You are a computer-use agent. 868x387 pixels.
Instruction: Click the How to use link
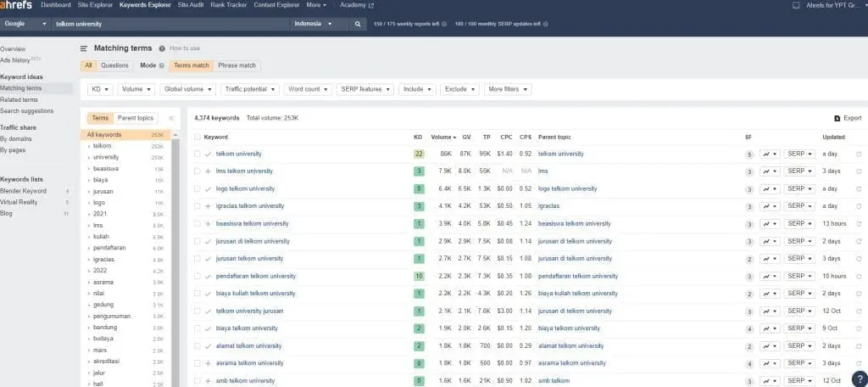[184, 48]
